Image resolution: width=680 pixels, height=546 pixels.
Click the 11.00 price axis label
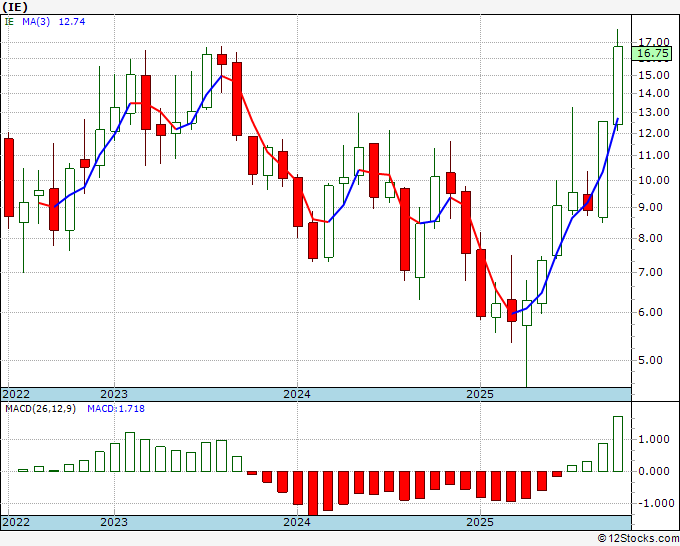tap(654, 155)
